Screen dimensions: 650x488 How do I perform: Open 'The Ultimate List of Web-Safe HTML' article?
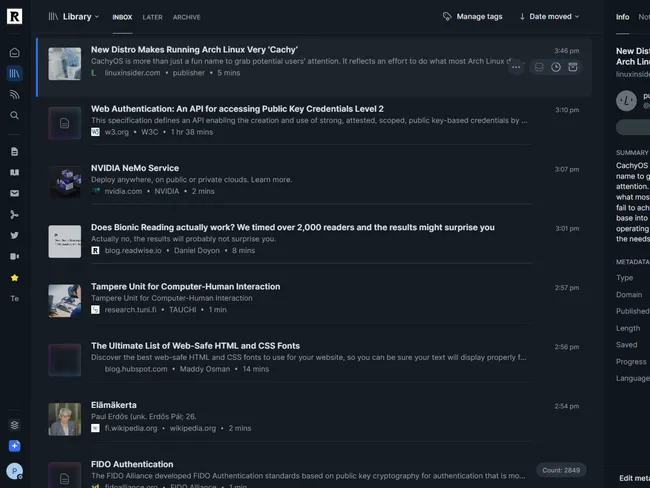point(195,346)
